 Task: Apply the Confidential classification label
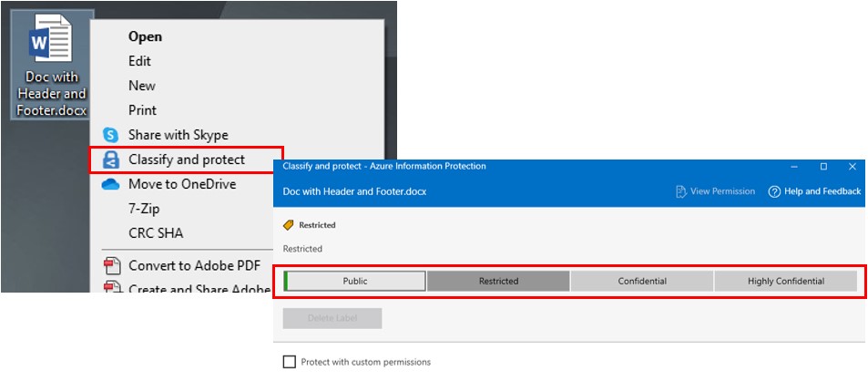coord(642,282)
